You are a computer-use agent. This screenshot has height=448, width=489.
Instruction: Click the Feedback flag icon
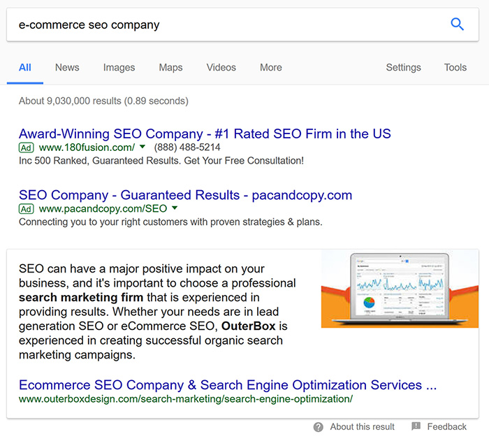(x=416, y=426)
